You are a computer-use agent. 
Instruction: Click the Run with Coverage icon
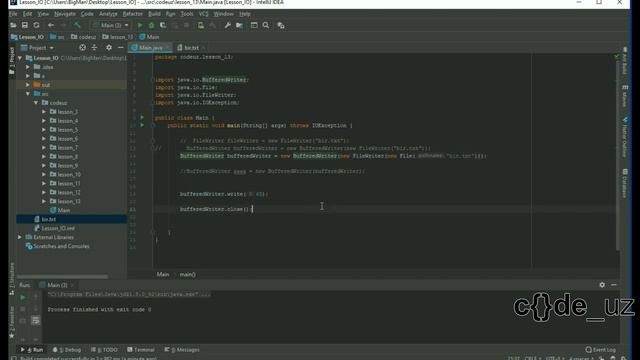pyautogui.click(x=163, y=25)
